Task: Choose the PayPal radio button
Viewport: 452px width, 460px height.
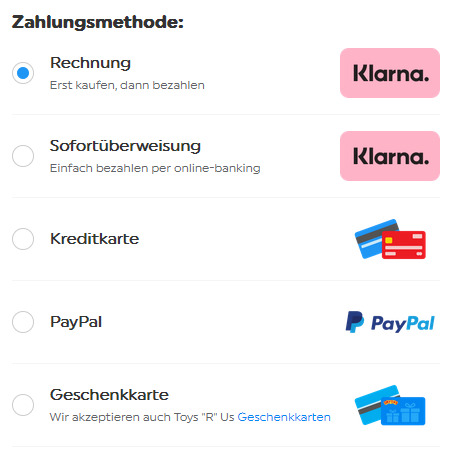Action: coord(23,322)
